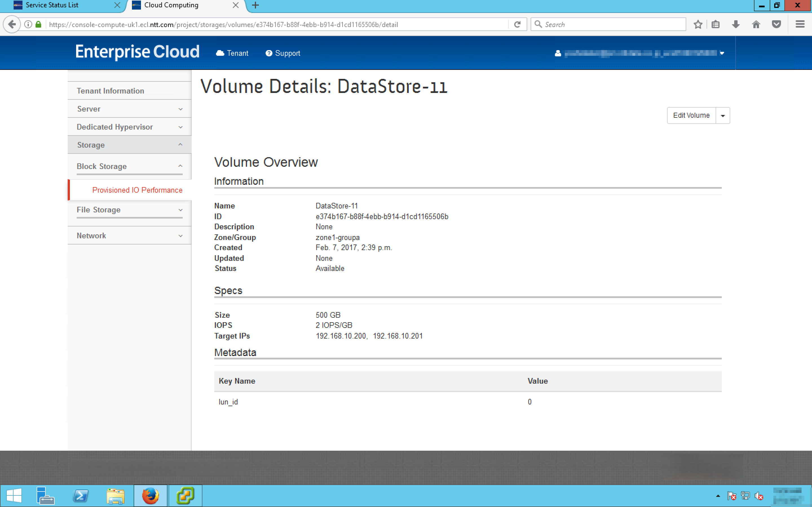Reload the page with refresh icon
The width and height of the screenshot is (812, 507).
point(517,24)
